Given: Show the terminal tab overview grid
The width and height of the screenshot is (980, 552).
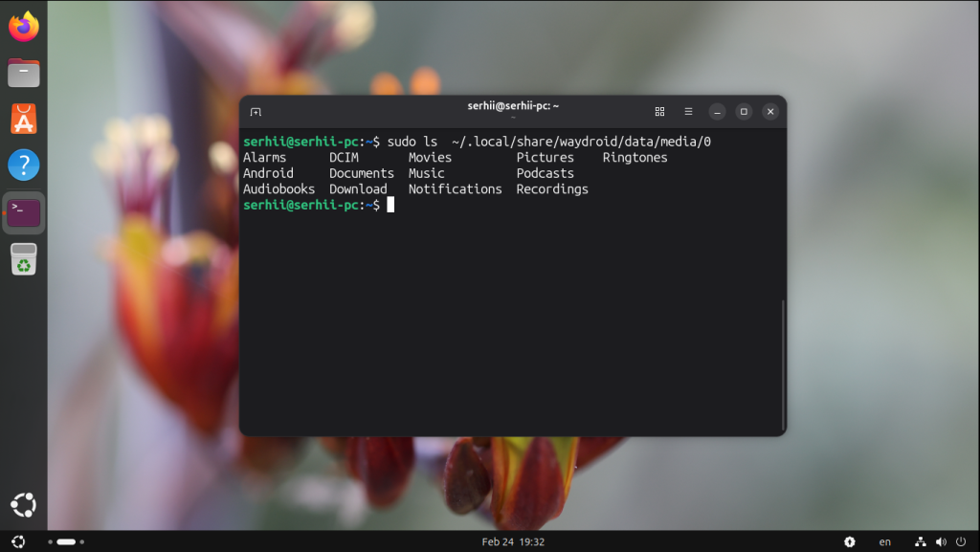Looking at the screenshot, I should click(659, 112).
